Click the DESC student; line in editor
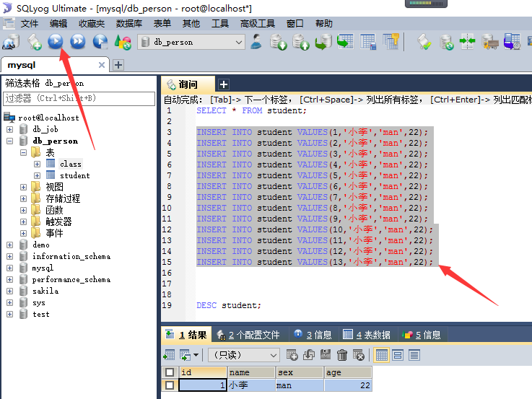This screenshot has height=399, width=532. pyautogui.click(x=229, y=305)
